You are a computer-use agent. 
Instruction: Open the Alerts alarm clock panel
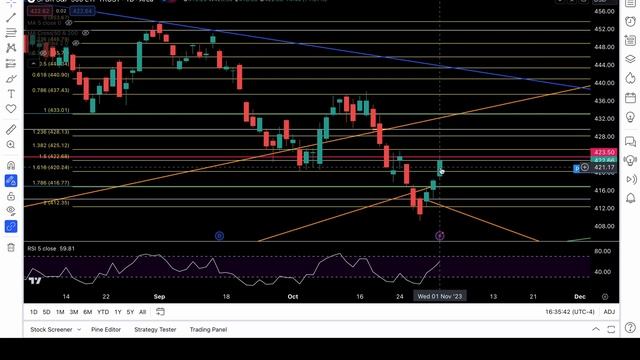pyautogui.click(x=630, y=21)
